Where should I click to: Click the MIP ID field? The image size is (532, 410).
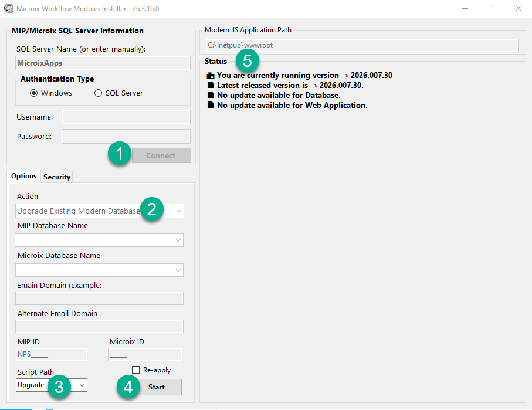[x=52, y=354]
